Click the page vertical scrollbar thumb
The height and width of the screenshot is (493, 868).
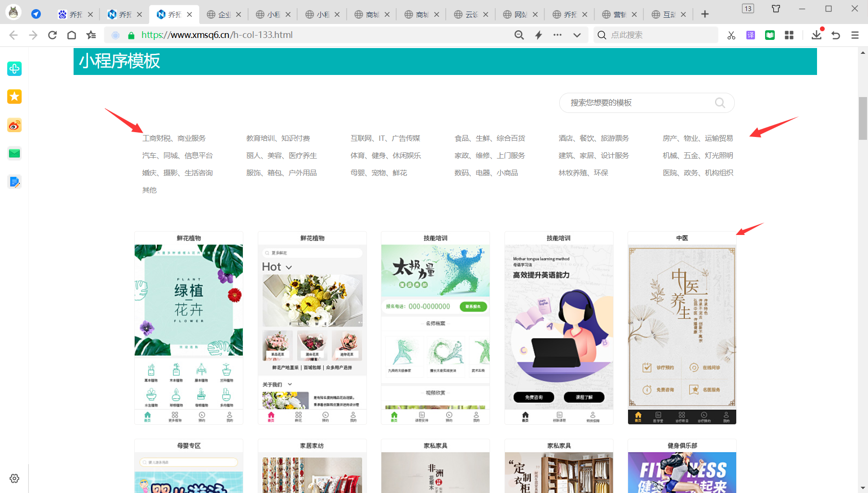863,118
